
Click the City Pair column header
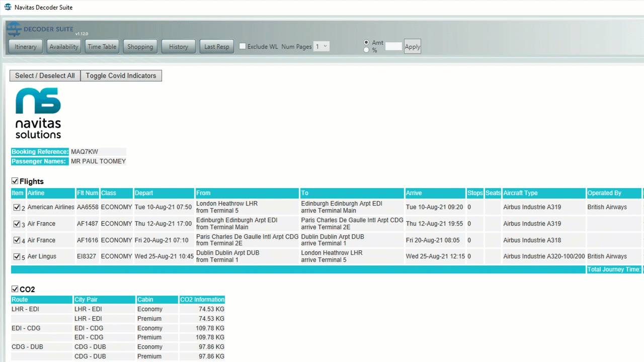[104, 300]
